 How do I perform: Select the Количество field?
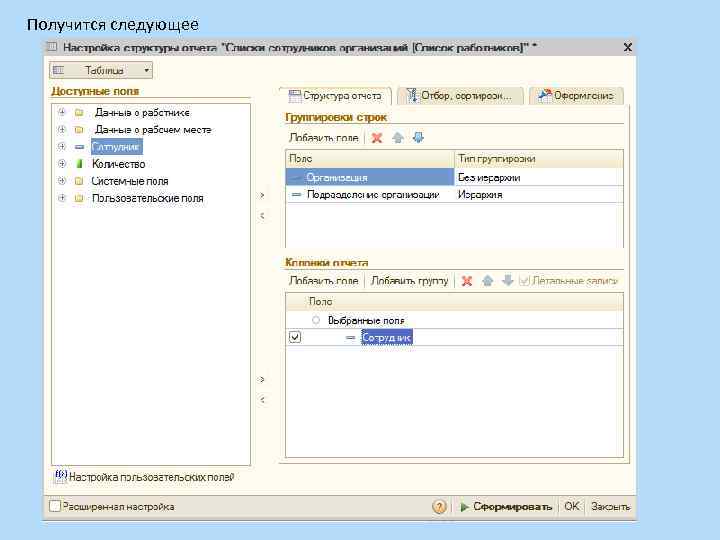[118, 164]
